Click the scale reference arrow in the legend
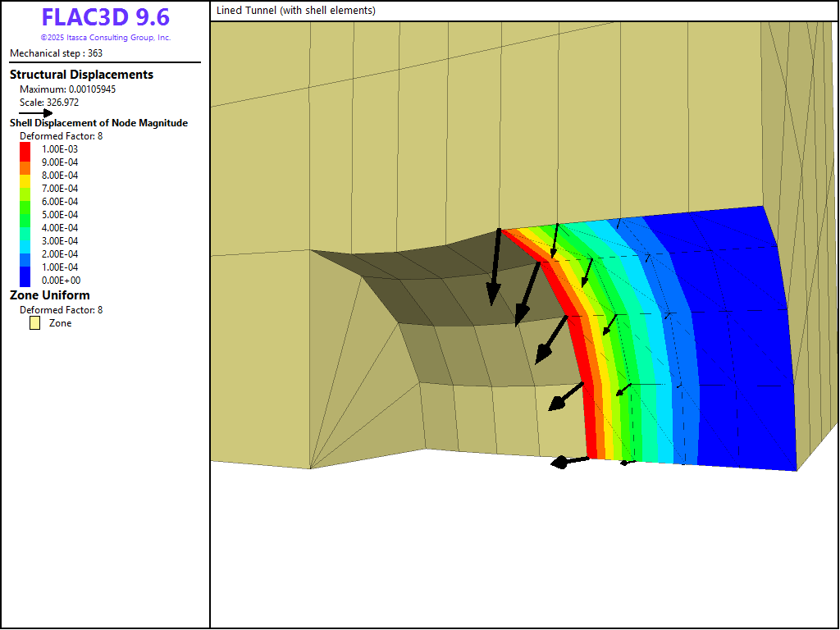Image resolution: width=840 pixels, height=630 pixels. tap(35, 113)
